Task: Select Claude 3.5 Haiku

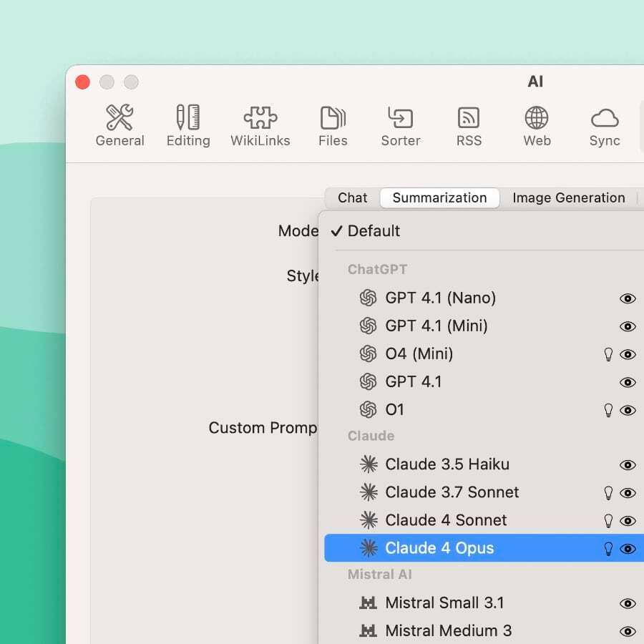Action: 484,464
